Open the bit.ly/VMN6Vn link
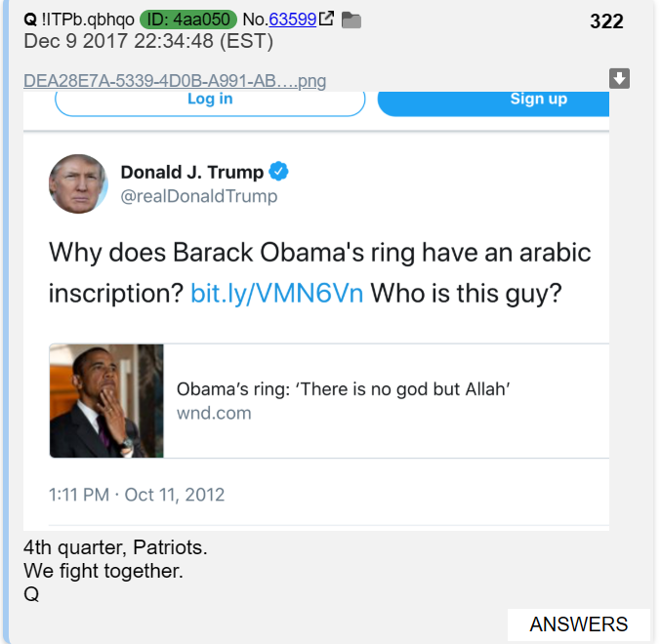Image resolution: width=661 pixels, height=644 pixels. 276,293
